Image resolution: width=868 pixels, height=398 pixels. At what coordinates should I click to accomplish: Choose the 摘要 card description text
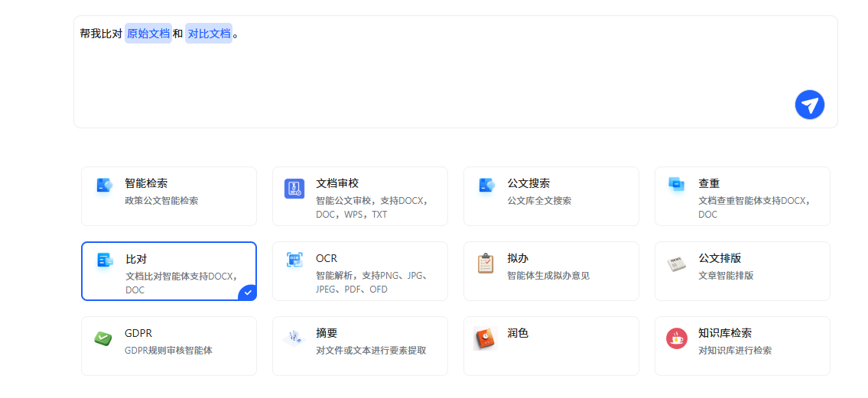371,351
